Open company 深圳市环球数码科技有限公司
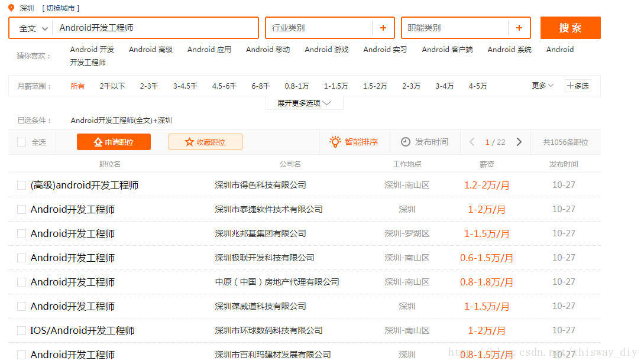Screen dimensions: 644x364 tap(268, 330)
